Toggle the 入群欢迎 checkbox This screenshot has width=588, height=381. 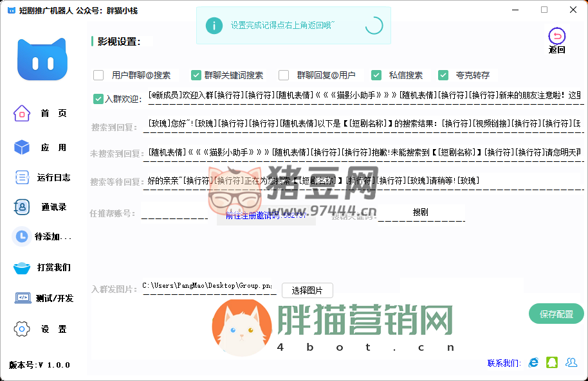[98, 99]
